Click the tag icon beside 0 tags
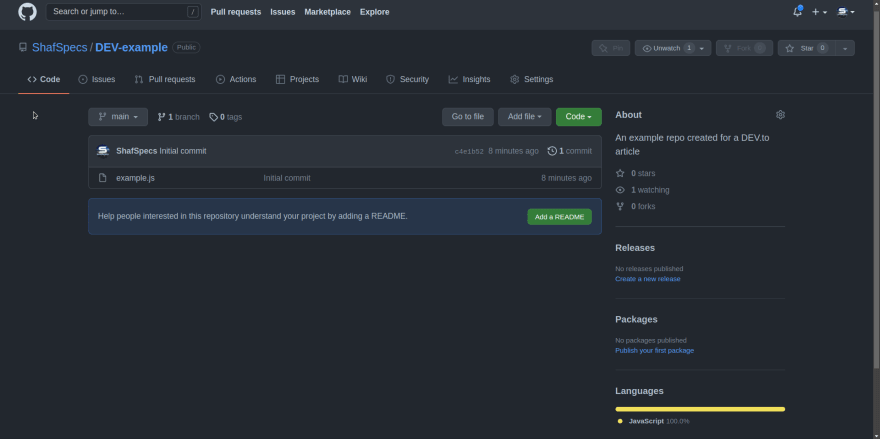880x439 pixels. pos(213,117)
